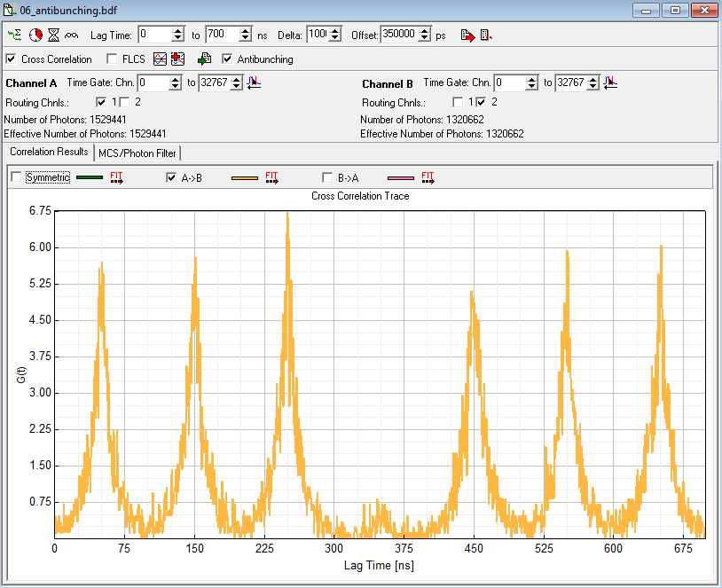Enable the FLCS checkbox
This screenshot has height=588, width=722.
pos(112,59)
